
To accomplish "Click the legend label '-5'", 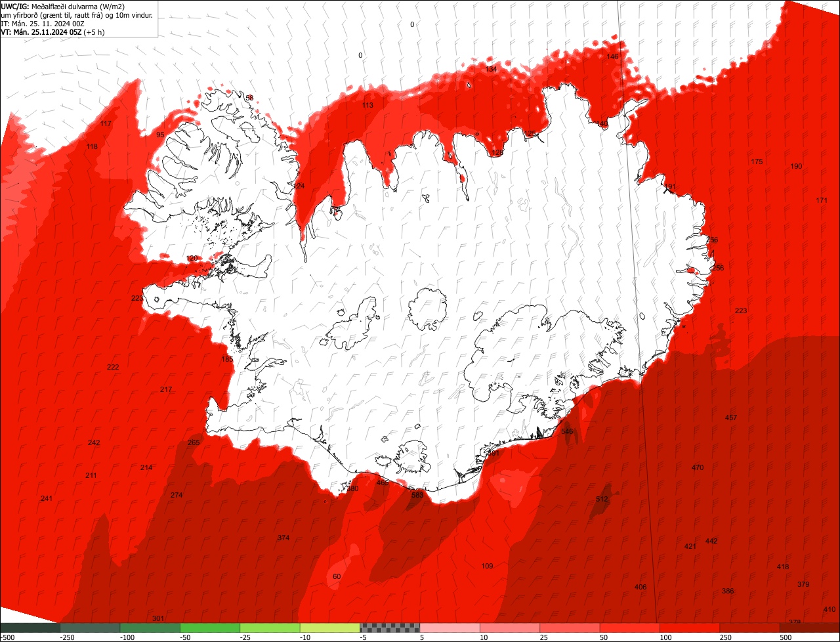I will (x=364, y=637).
